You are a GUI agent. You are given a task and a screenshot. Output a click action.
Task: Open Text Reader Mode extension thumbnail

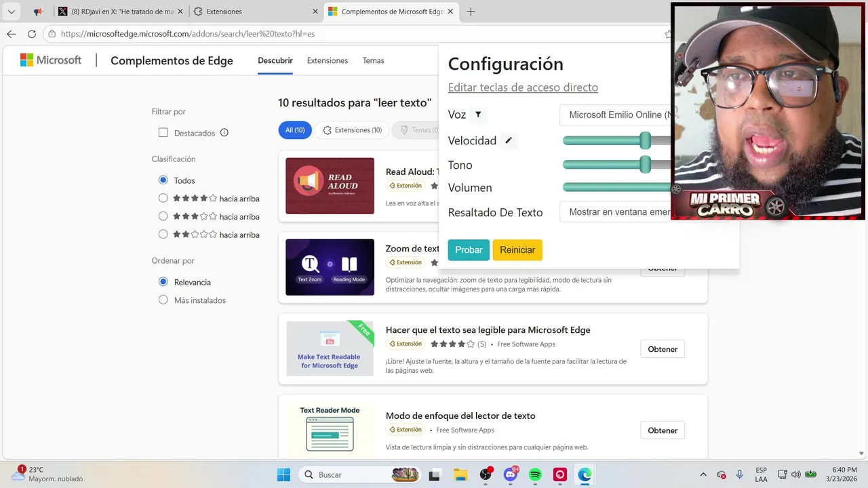pos(330,430)
